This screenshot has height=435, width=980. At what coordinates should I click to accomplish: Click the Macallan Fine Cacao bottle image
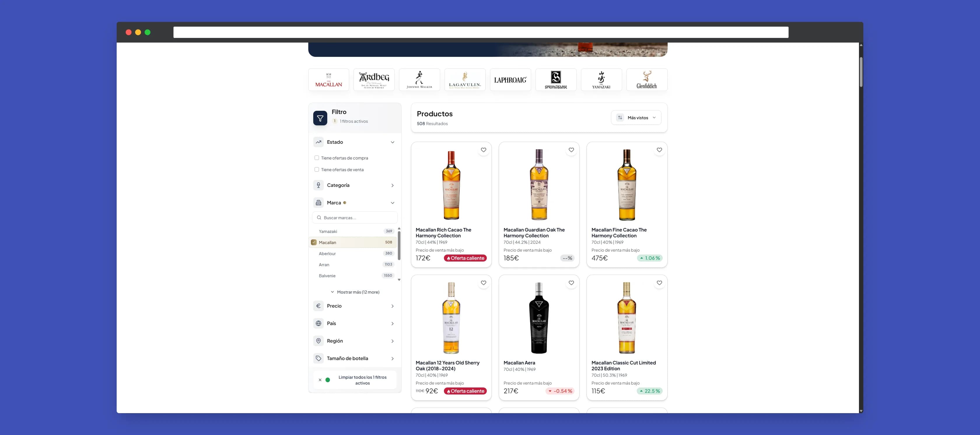(x=627, y=185)
